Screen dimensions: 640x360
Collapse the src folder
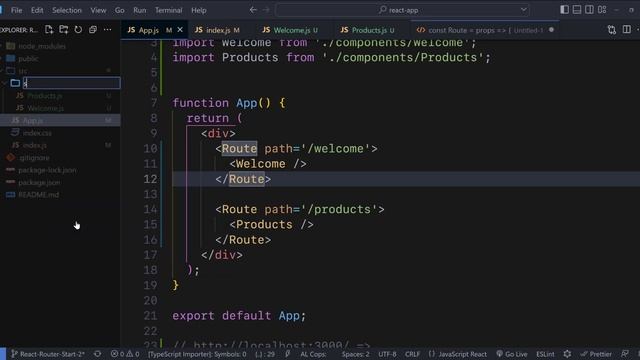23,71
